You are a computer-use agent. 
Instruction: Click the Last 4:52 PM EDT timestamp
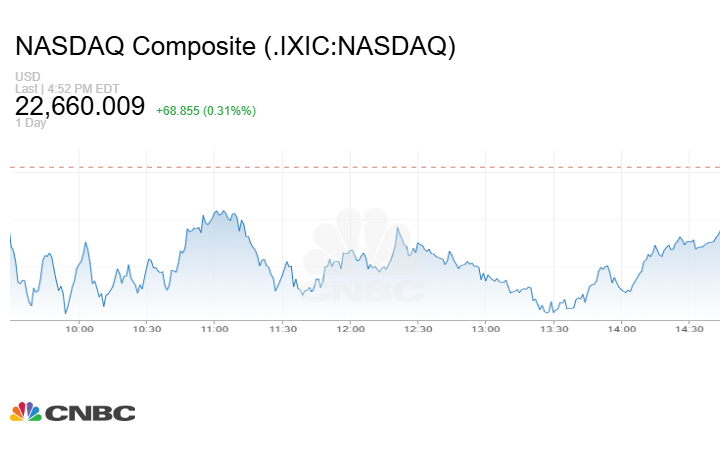(x=67, y=88)
